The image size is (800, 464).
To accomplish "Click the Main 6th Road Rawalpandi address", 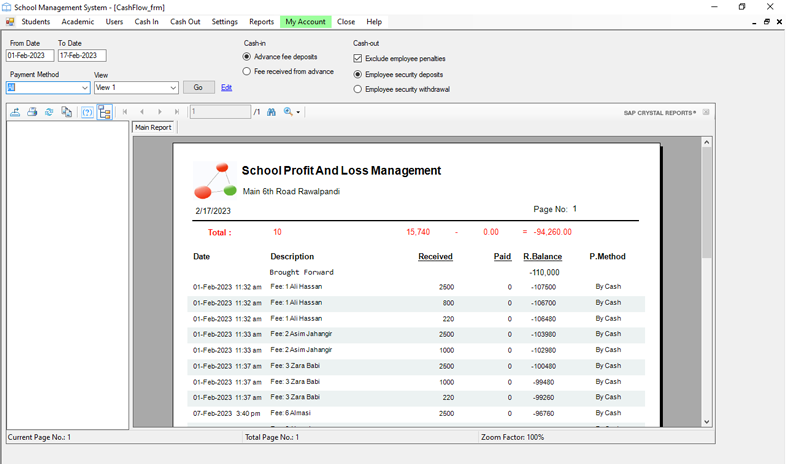I will click(291, 191).
